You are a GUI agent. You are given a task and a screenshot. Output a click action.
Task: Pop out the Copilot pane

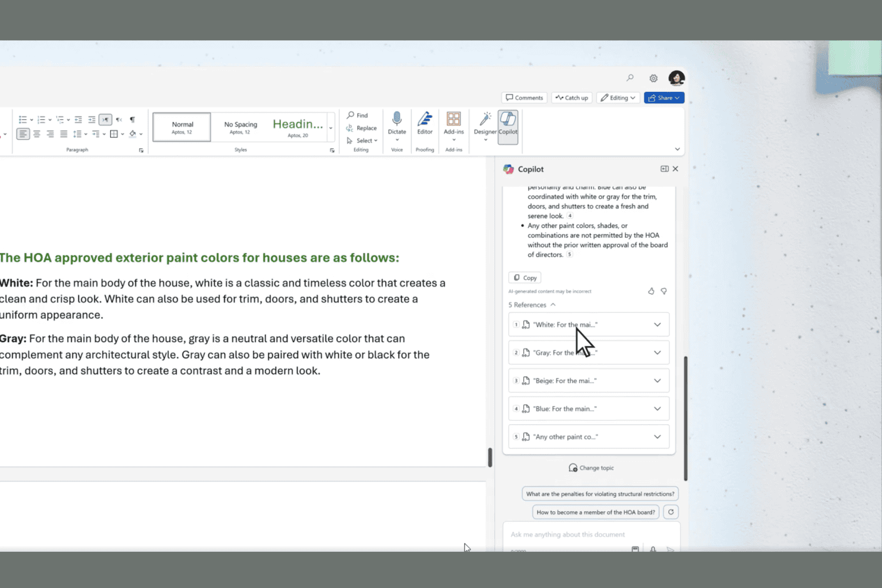point(664,169)
